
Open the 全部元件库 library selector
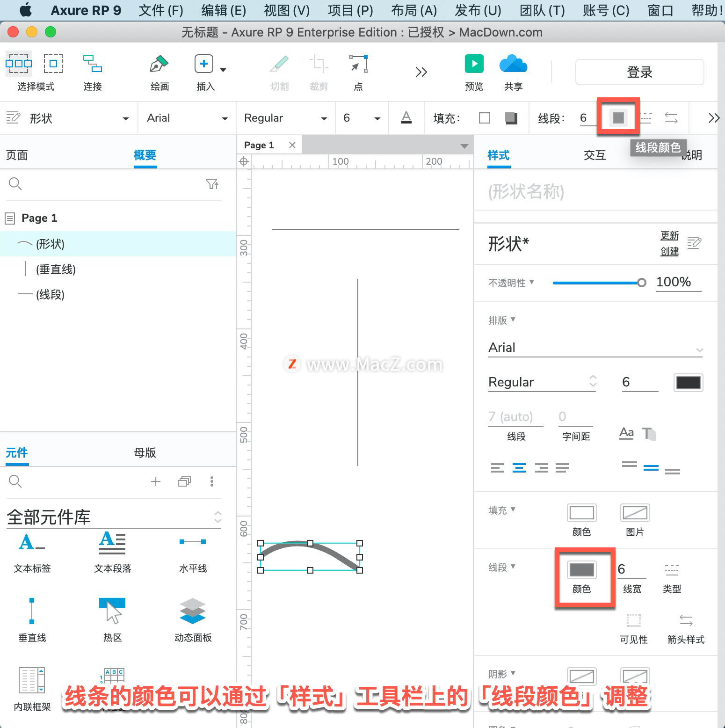pyautogui.click(x=114, y=517)
